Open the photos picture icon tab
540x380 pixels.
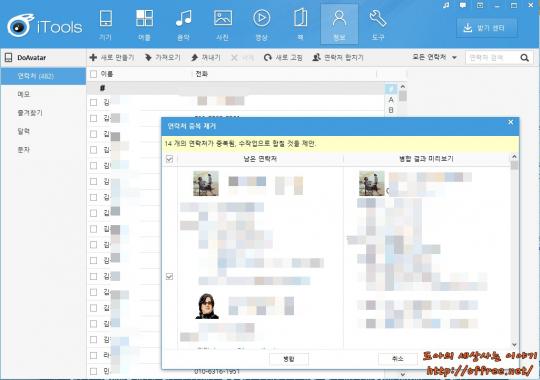[222, 24]
